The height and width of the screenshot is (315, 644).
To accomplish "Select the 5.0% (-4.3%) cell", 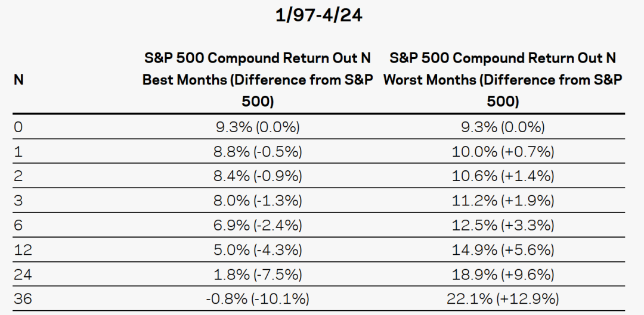I will point(258,250).
